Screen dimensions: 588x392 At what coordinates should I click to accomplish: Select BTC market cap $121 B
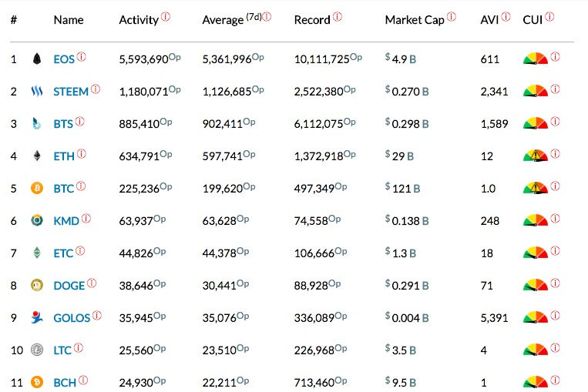tap(402, 188)
